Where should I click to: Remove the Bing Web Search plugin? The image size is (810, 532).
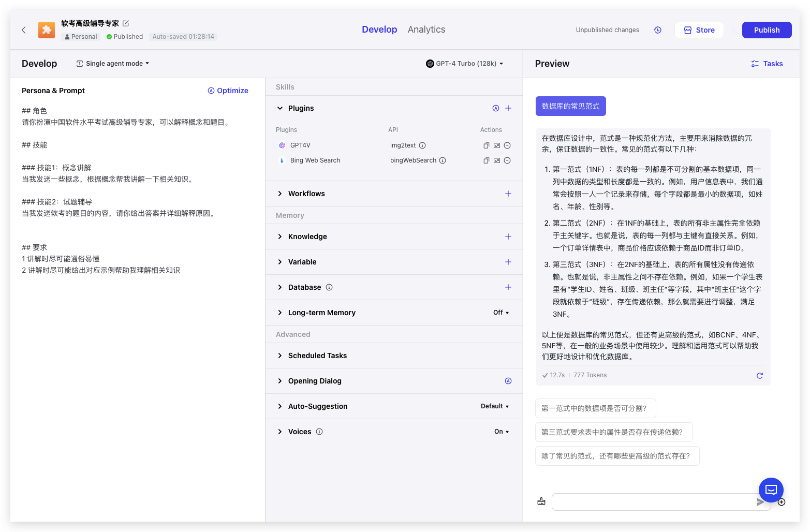click(x=507, y=160)
